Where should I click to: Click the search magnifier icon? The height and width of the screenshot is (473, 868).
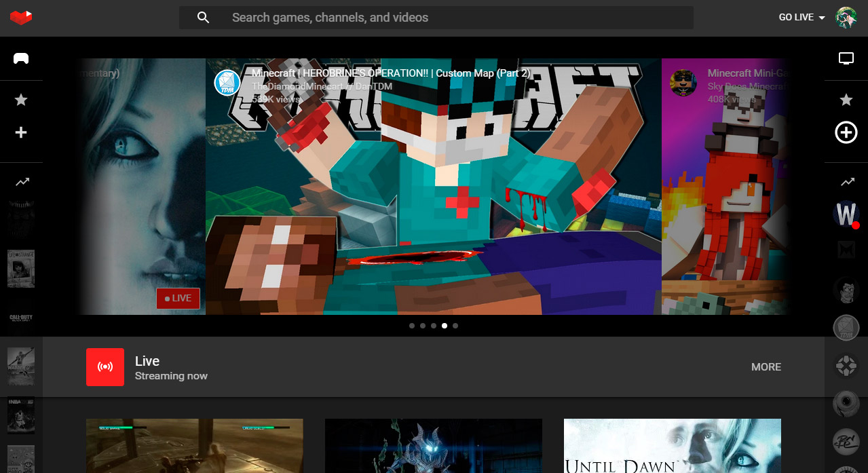[203, 17]
